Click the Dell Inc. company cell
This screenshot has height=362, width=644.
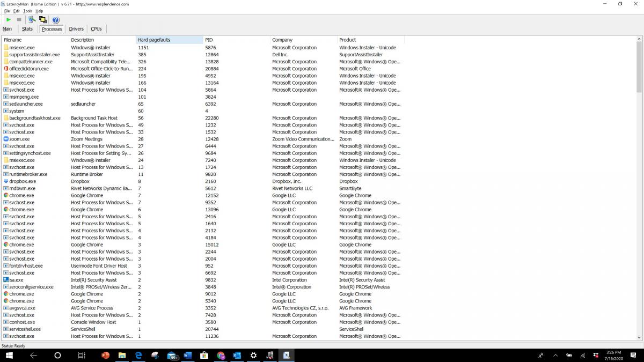coord(280,55)
